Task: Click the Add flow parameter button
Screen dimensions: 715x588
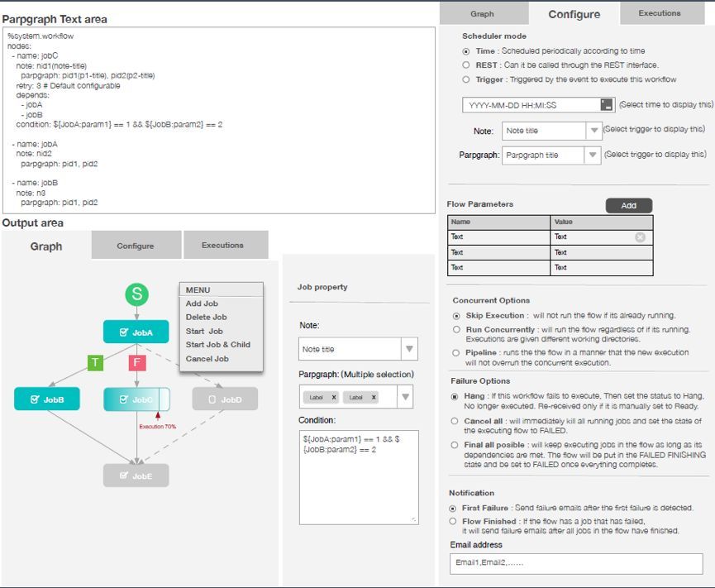Action: pyautogui.click(x=629, y=206)
